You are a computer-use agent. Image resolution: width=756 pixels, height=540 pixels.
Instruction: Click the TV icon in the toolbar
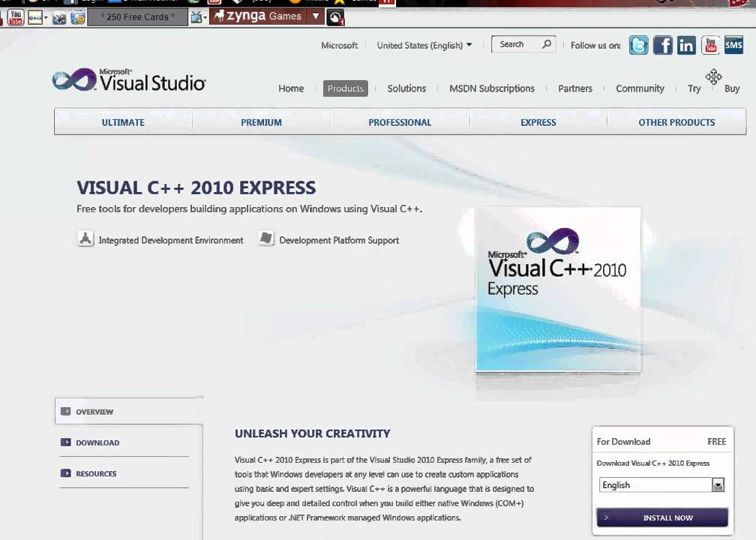(x=196, y=17)
